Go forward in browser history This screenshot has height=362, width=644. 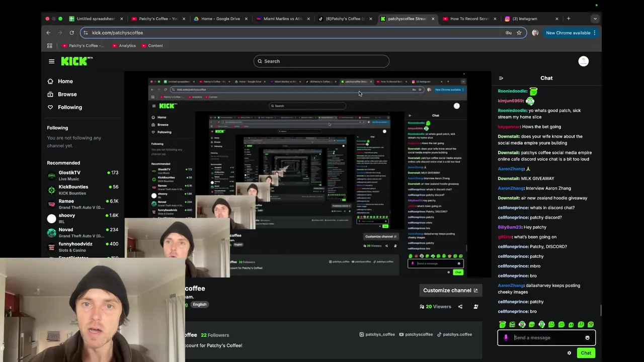coord(60,33)
